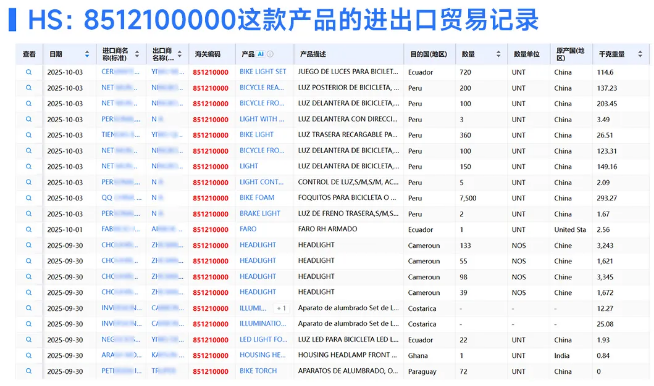Open the LED LIGHT FO... product link
Image resolution: width=654 pixels, height=386 pixels.
tap(263, 340)
